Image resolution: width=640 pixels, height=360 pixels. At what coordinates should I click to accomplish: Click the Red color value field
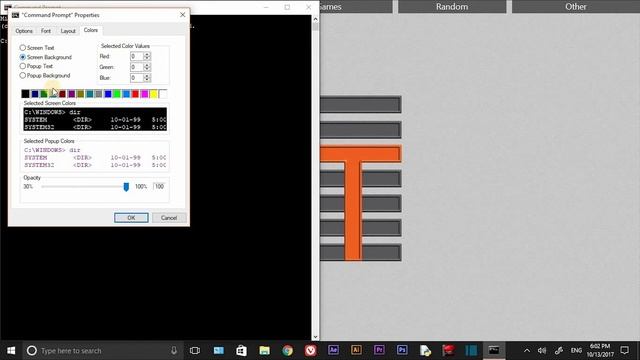pos(137,56)
